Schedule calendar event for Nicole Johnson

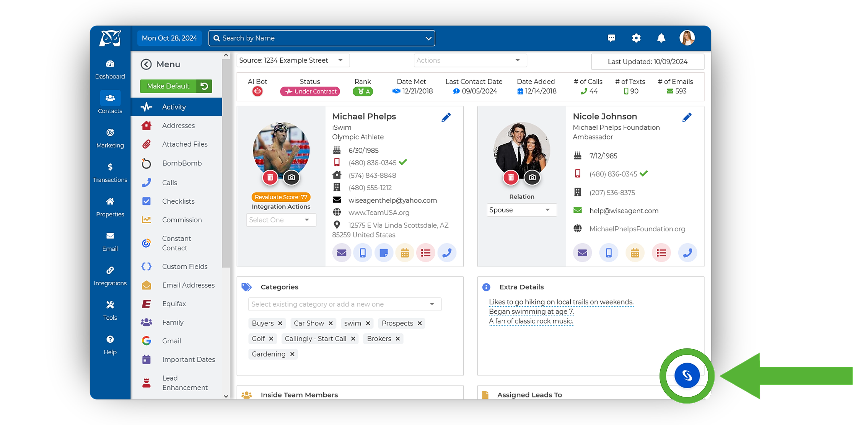(x=635, y=253)
